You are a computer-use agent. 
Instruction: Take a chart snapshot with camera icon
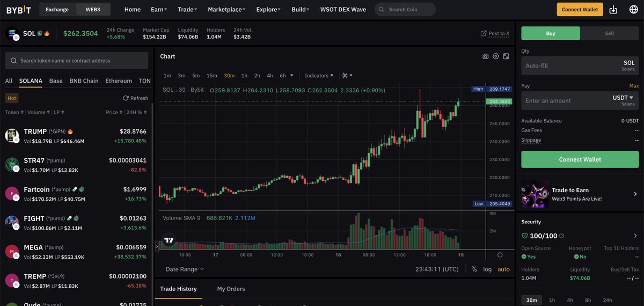tap(486, 56)
